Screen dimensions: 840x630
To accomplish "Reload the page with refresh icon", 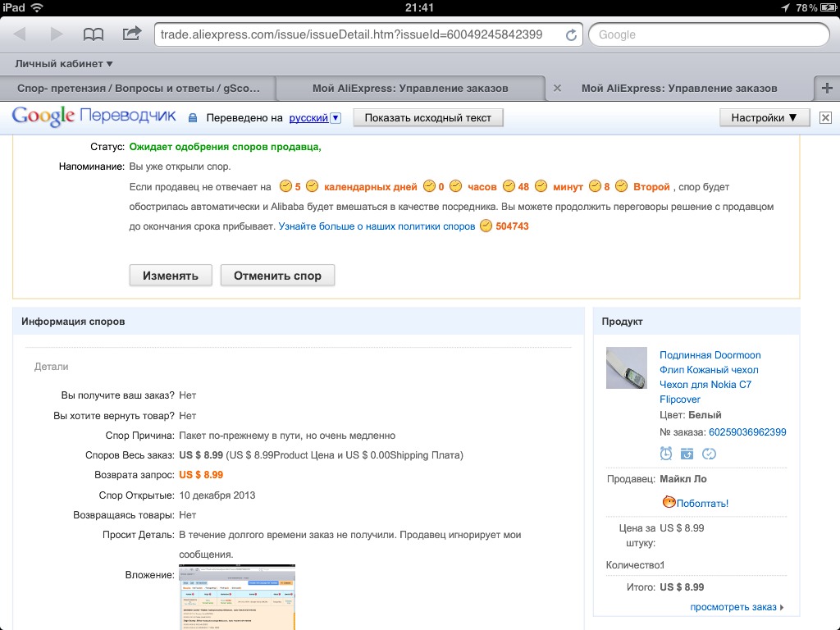I will click(x=571, y=34).
